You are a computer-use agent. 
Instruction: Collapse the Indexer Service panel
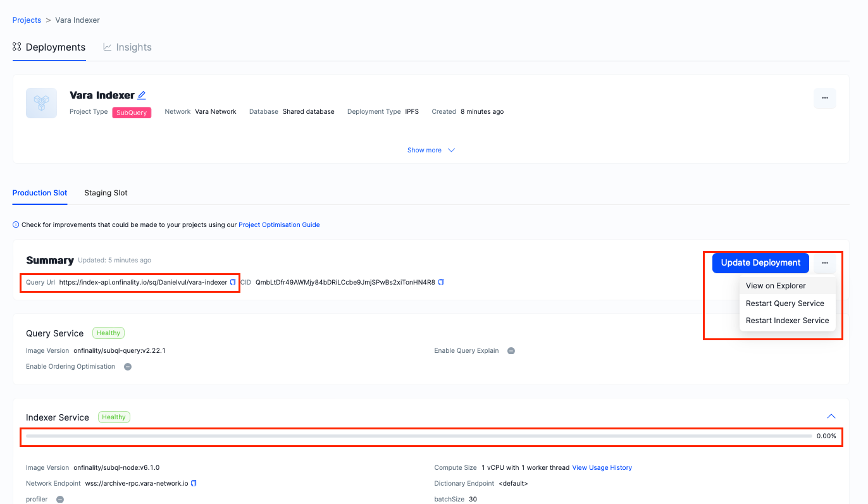click(x=831, y=416)
